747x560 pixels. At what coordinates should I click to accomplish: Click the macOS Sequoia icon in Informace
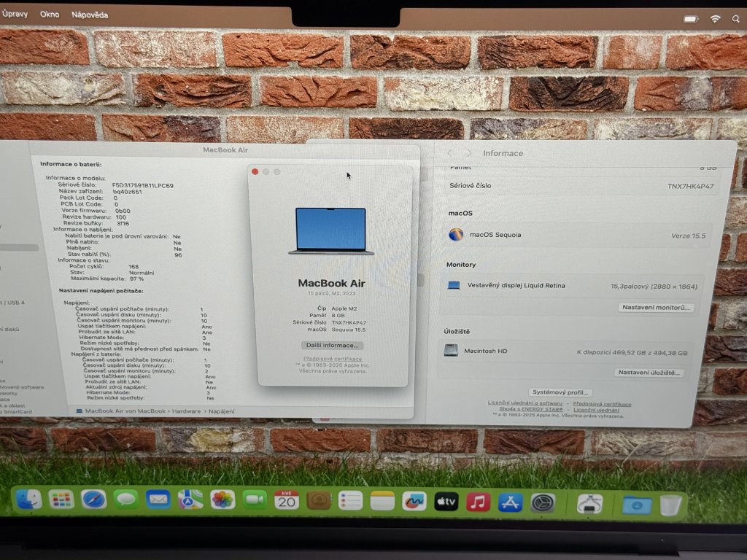456,235
